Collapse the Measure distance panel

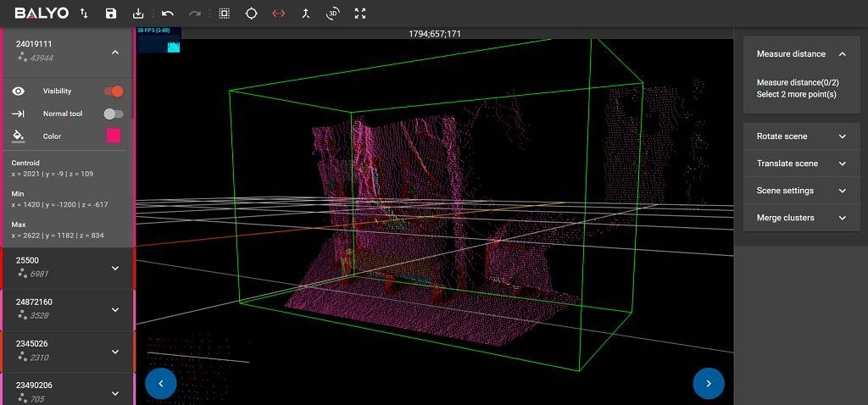pyautogui.click(x=842, y=53)
